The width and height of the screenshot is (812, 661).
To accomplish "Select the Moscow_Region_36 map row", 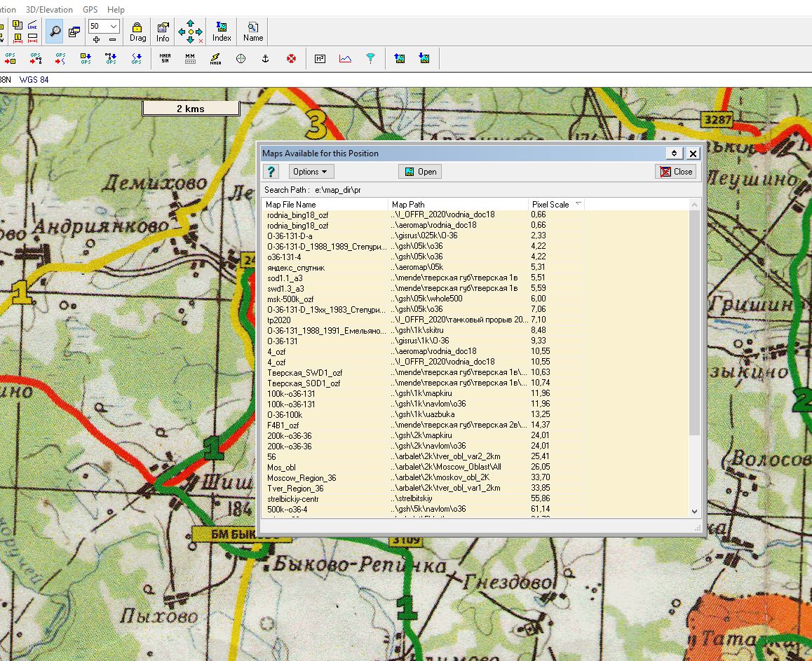I will pos(301,478).
